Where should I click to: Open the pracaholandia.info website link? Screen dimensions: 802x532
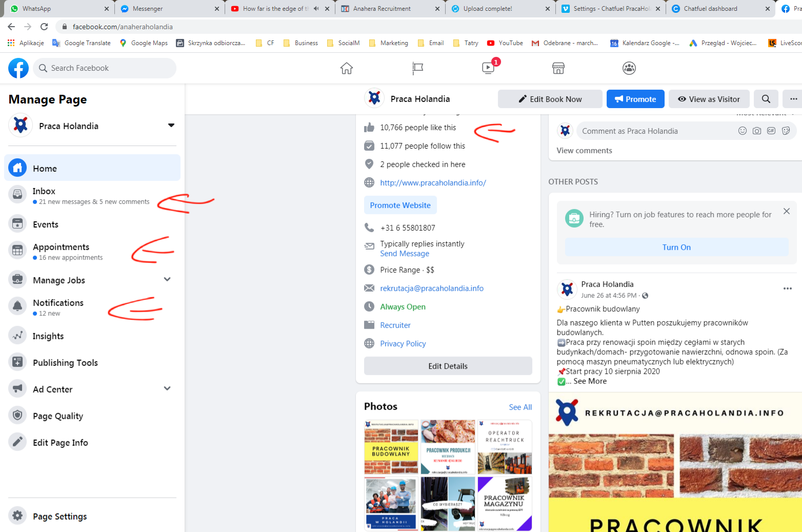[433, 182]
